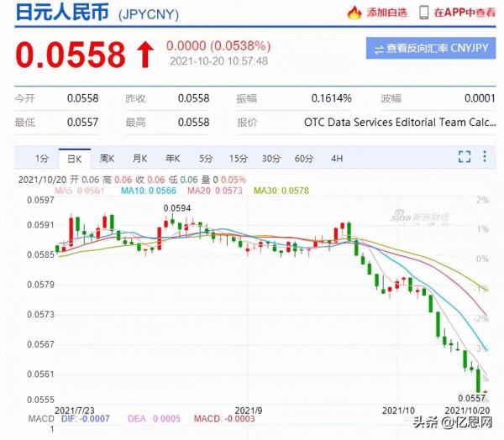Screen dimensions: 504x440
Task: Click the OTC Data Services Editorial Team quote source
Action: 400,122
